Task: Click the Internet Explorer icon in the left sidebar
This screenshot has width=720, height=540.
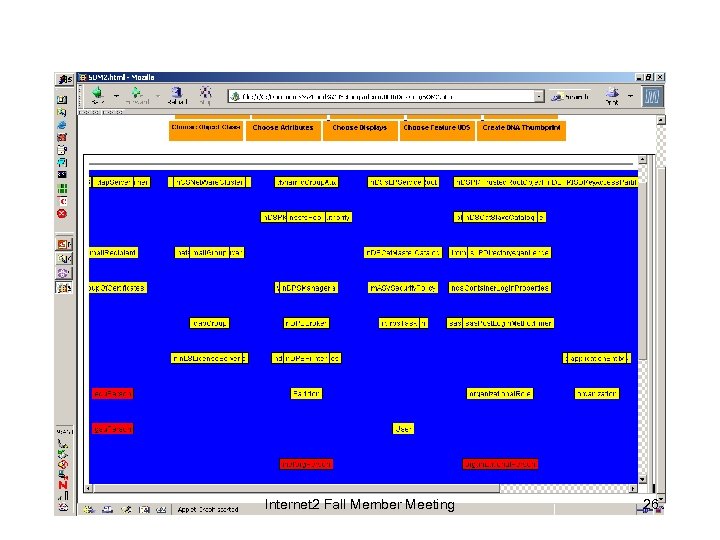Action: pyautogui.click(x=62, y=125)
